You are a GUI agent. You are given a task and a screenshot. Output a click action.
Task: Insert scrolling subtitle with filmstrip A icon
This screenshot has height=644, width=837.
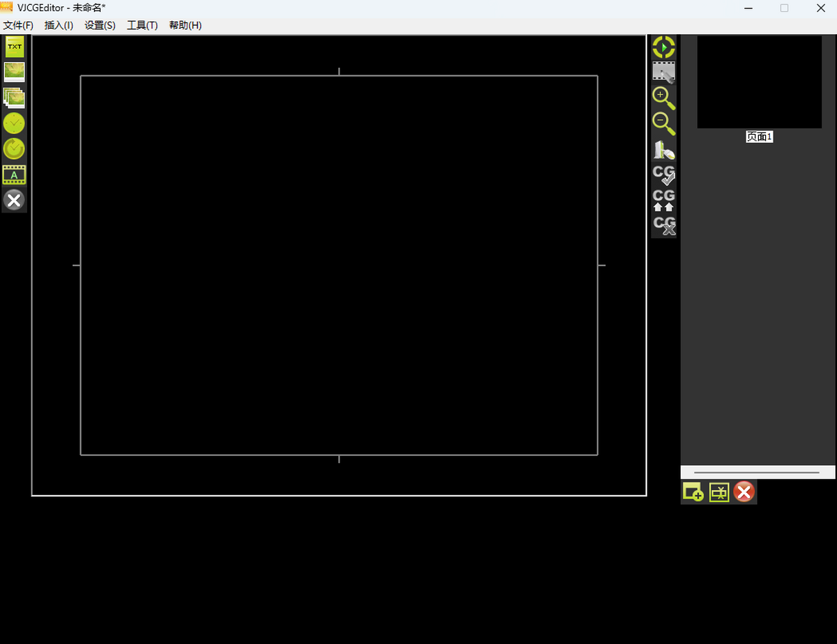click(x=14, y=175)
